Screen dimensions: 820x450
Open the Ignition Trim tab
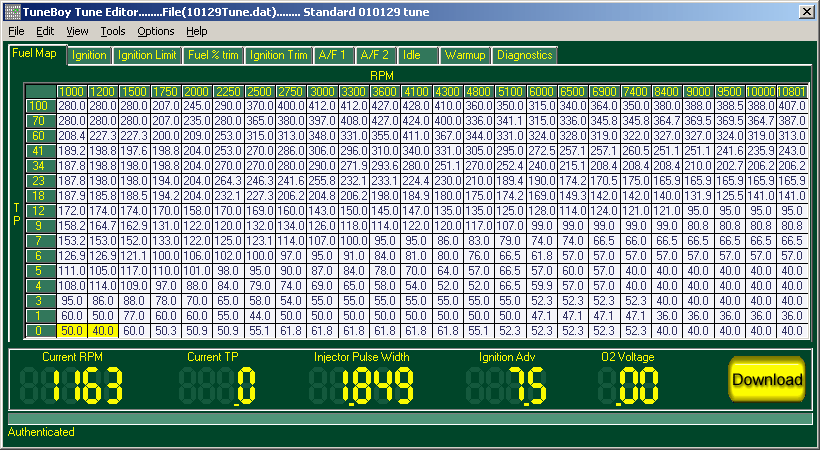click(x=279, y=55)
